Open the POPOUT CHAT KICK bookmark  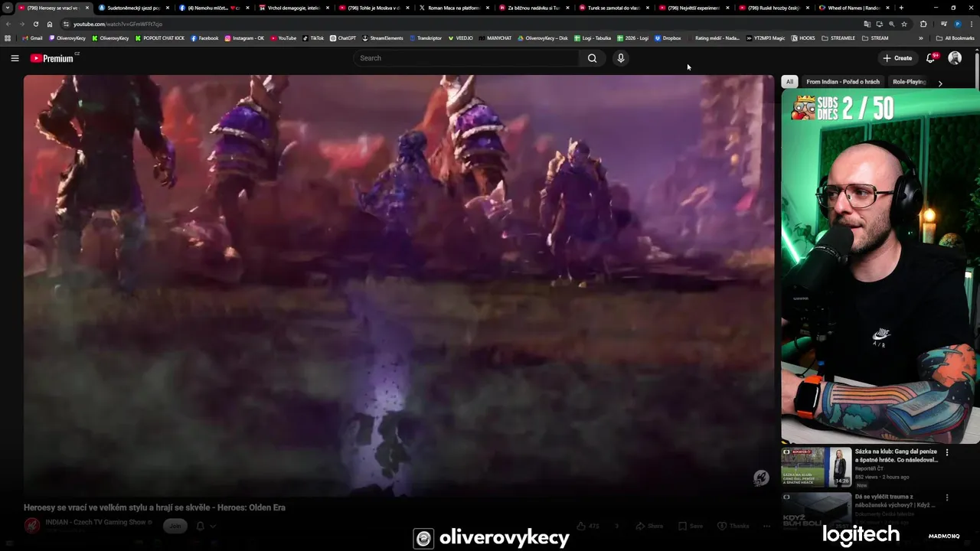point(160,38)
